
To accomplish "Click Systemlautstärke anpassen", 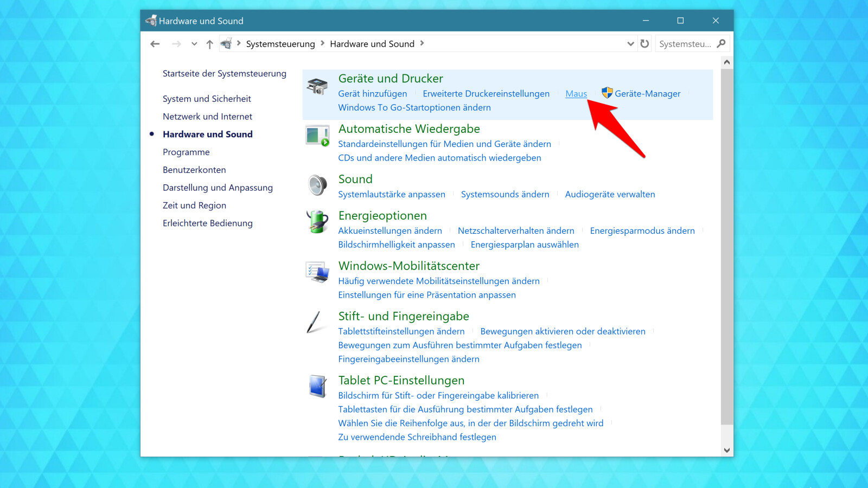I will 392,195.
